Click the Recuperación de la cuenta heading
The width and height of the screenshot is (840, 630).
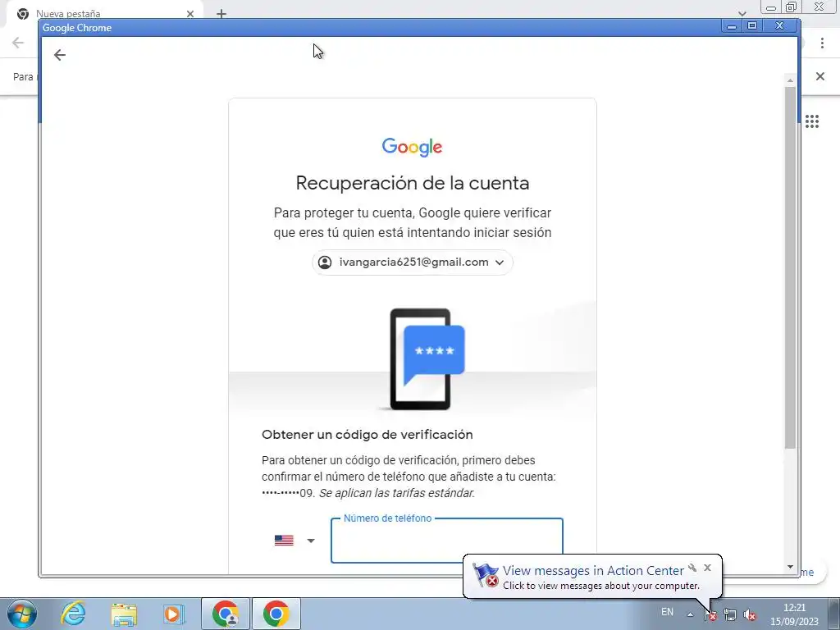[413, 183]
